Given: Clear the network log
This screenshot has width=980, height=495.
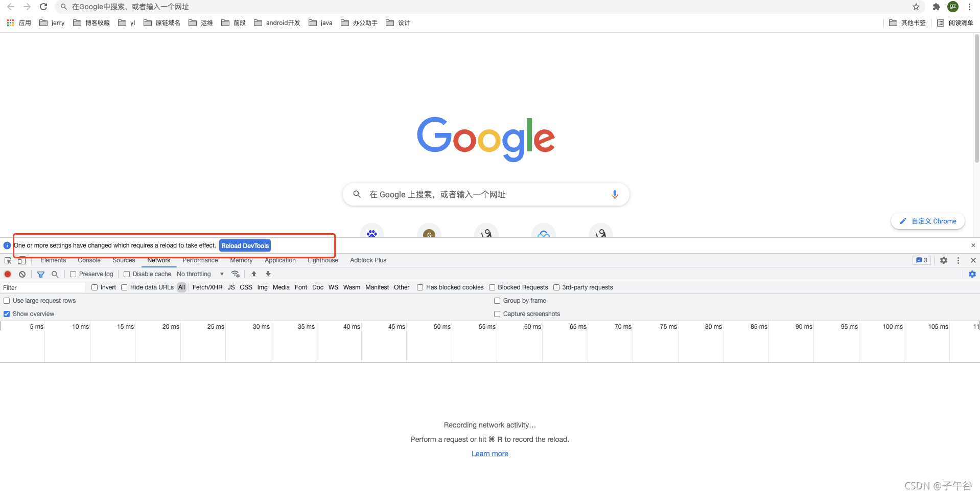Looking at the screenshot, I should (22, 274).
